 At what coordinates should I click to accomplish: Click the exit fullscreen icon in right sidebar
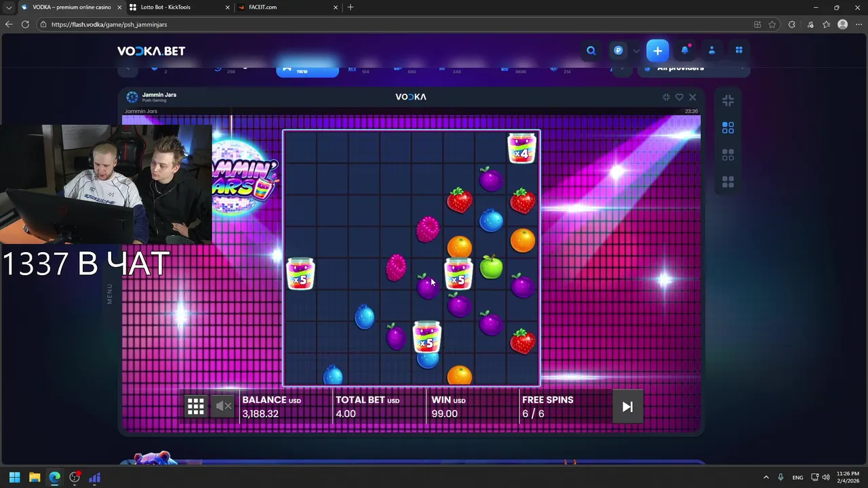pos(728,100)
